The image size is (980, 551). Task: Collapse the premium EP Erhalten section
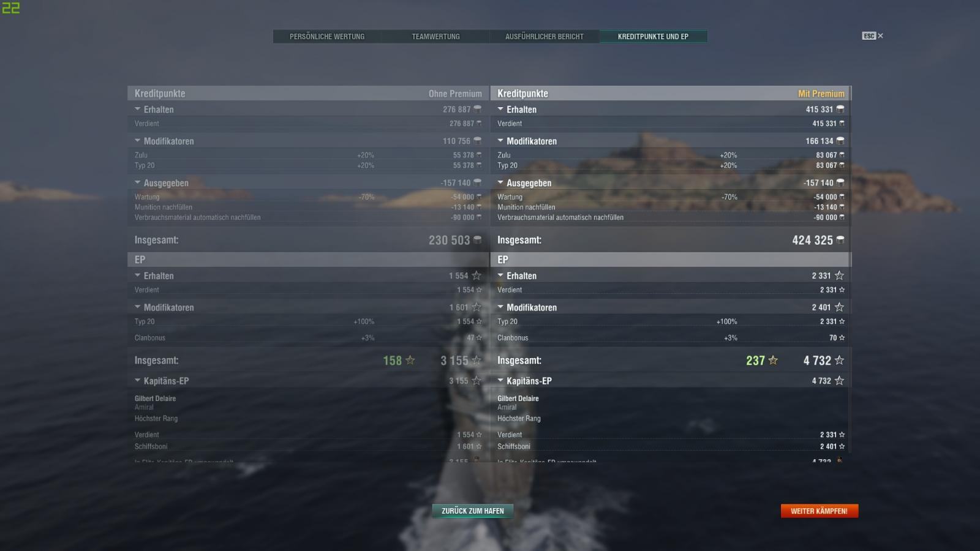click(x=500, y=275)
